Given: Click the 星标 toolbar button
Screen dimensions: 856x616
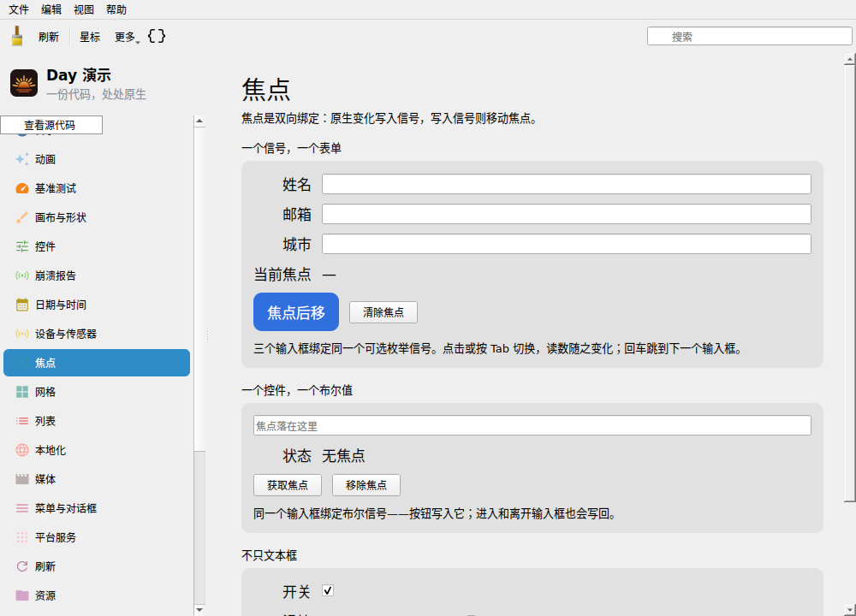Looking at the screenshot, I should [x=90, y=37].
